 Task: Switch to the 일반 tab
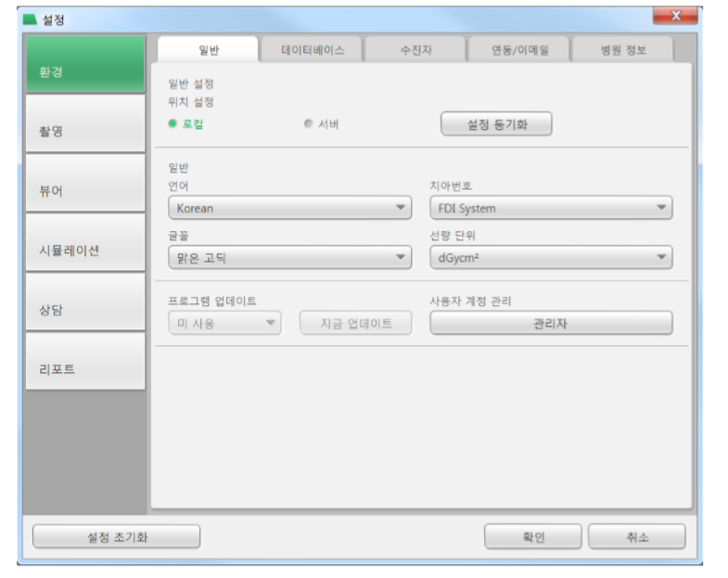pyautogui.click(x=208, y=50)
